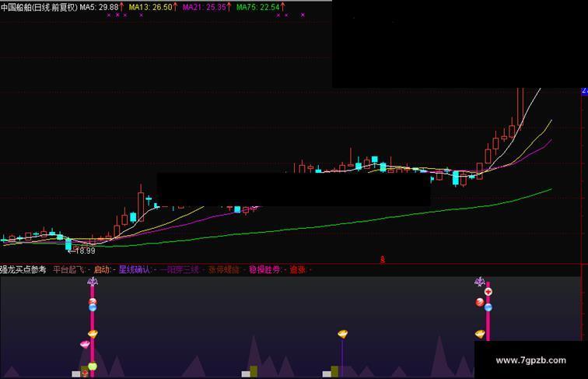Select the yellow diamond atop the thin purple line

pyautogui.click(x=342, y=334)
